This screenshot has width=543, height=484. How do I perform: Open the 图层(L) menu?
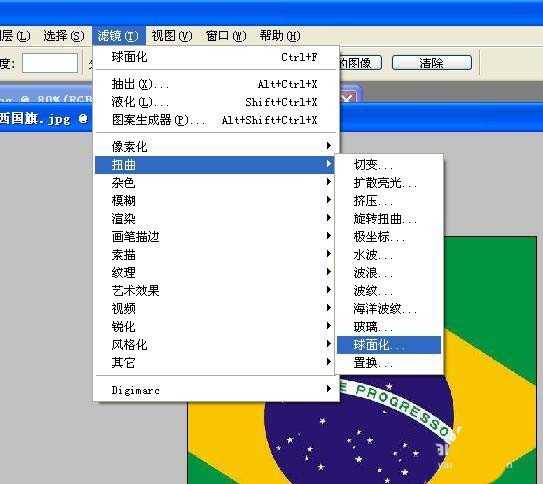(x=15, y=36)
